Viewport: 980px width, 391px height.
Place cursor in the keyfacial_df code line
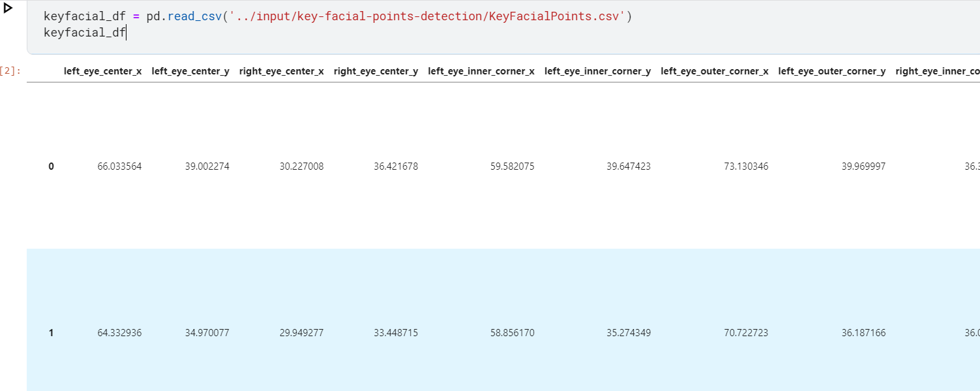click(85, 32)
